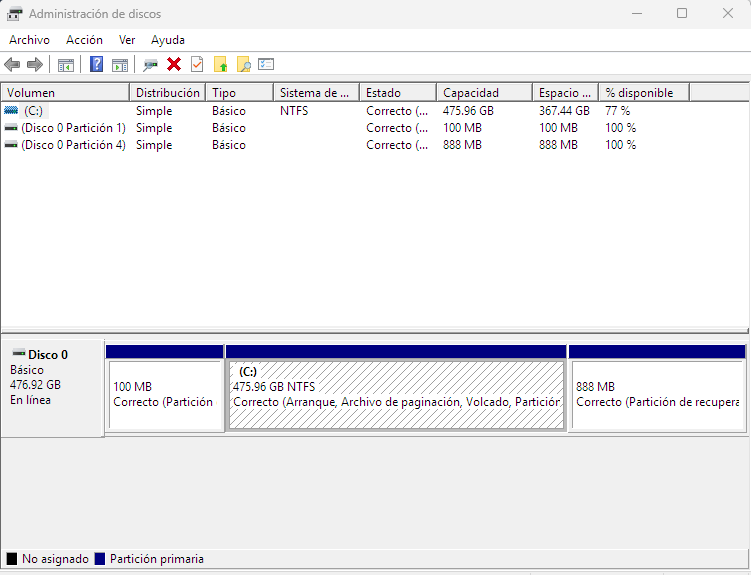Click the drive connect toolbar icon
Screen dimensions: 751x575
[150, 65]
